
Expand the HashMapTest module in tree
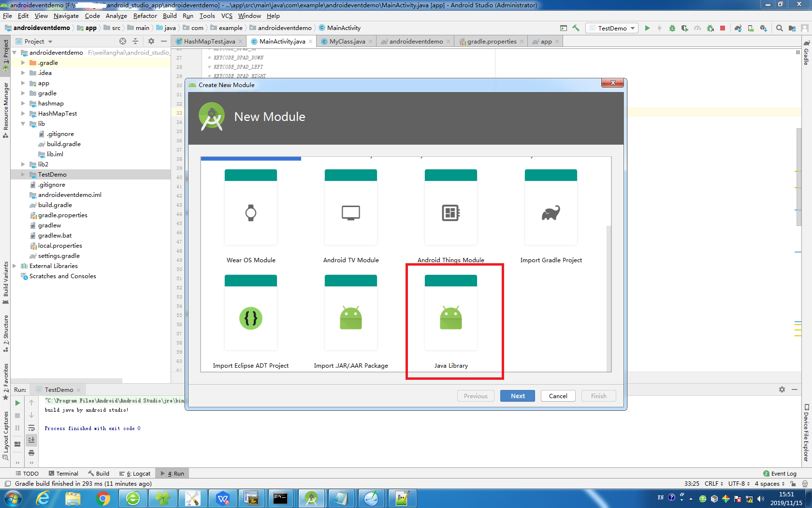click(23, 113)
